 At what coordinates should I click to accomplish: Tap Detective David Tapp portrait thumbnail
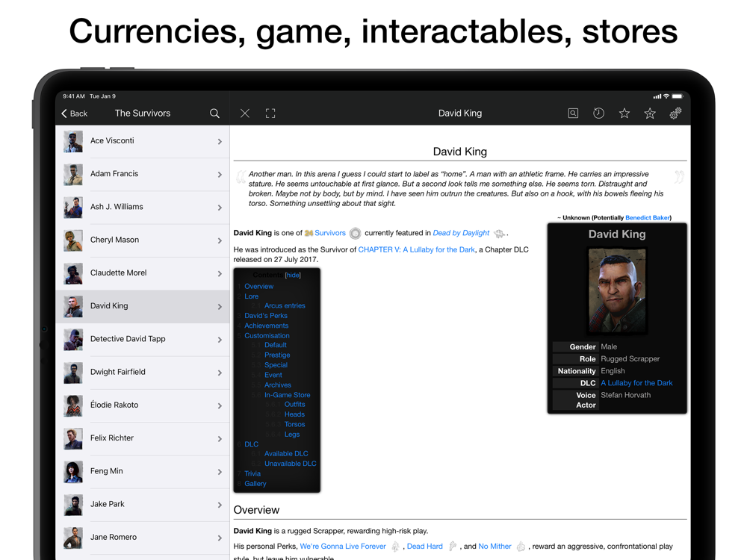73,340
